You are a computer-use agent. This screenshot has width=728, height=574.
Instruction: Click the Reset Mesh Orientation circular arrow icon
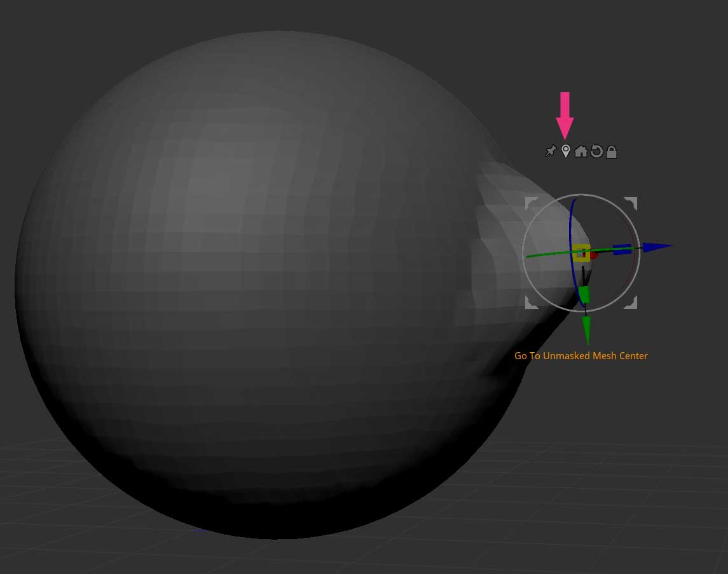click(596, 151)
